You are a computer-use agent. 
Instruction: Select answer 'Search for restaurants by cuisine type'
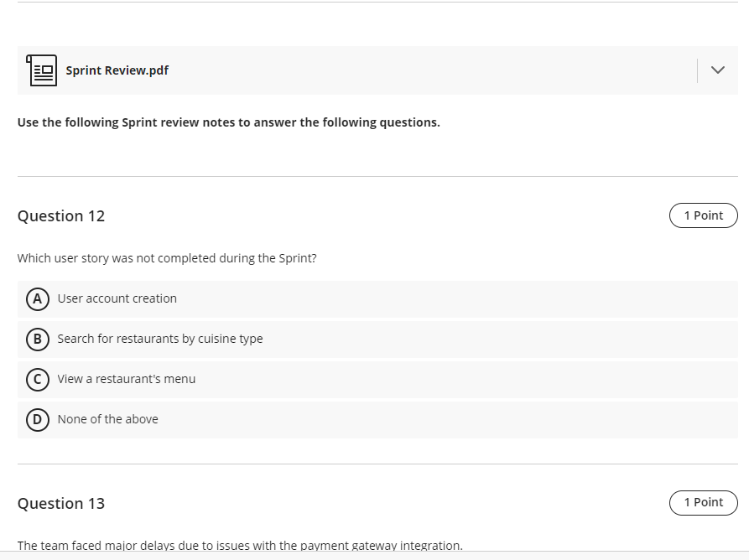159,339
